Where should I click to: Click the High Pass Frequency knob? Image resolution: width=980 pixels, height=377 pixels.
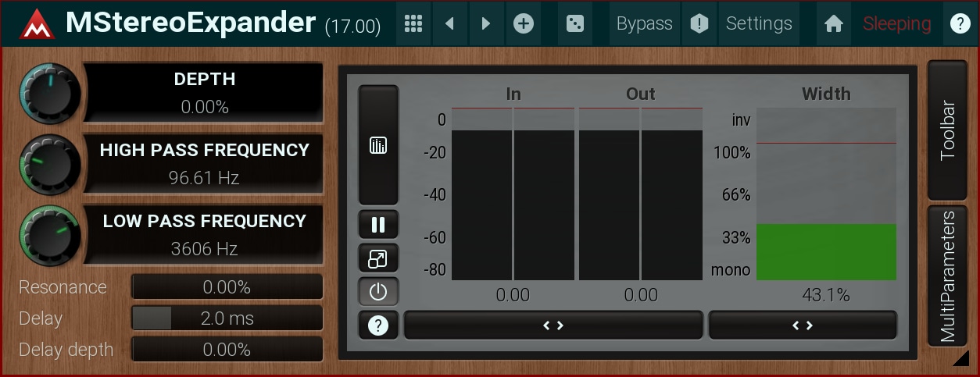49,164
